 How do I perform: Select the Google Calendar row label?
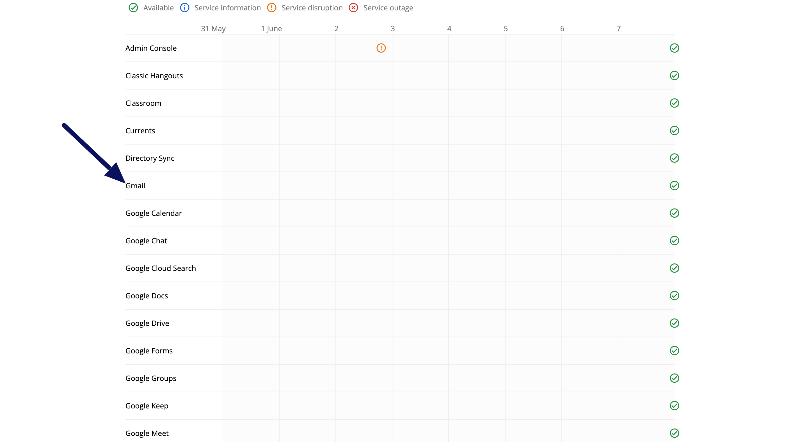(154, 213)
